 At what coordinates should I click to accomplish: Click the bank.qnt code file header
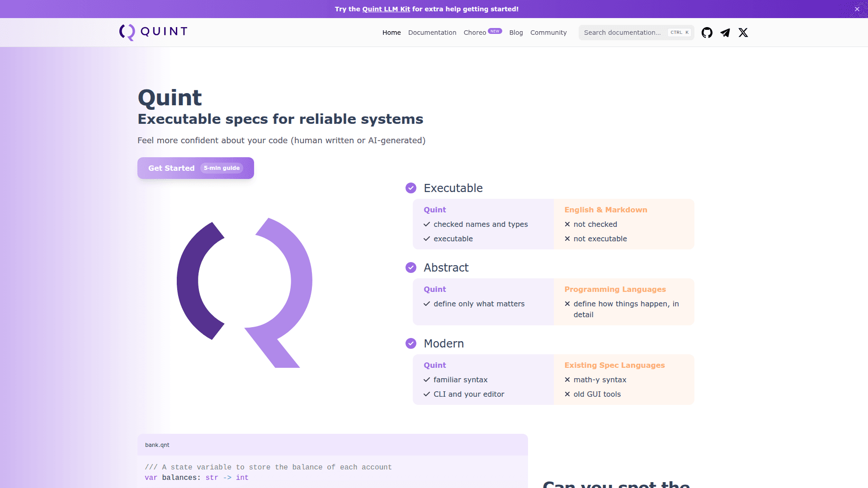click(x=157, y=445)
